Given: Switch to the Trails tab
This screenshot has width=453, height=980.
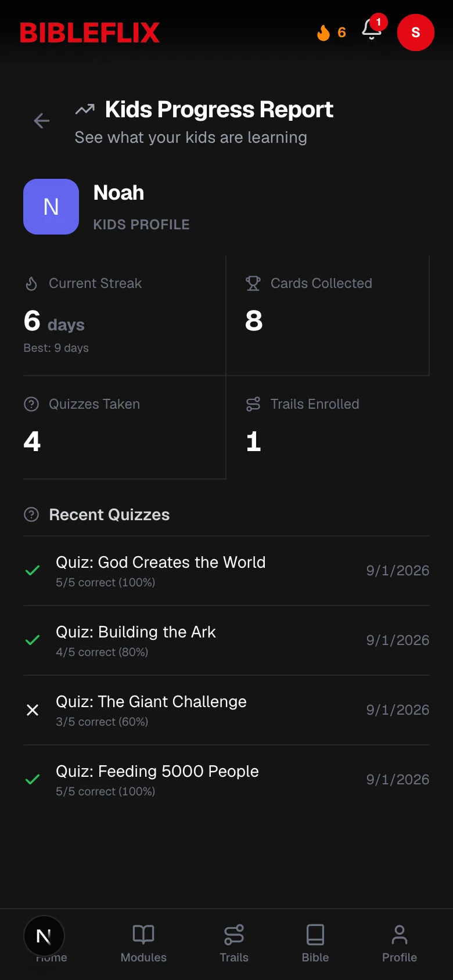Looking at the screenshot, I should point(234,944).
